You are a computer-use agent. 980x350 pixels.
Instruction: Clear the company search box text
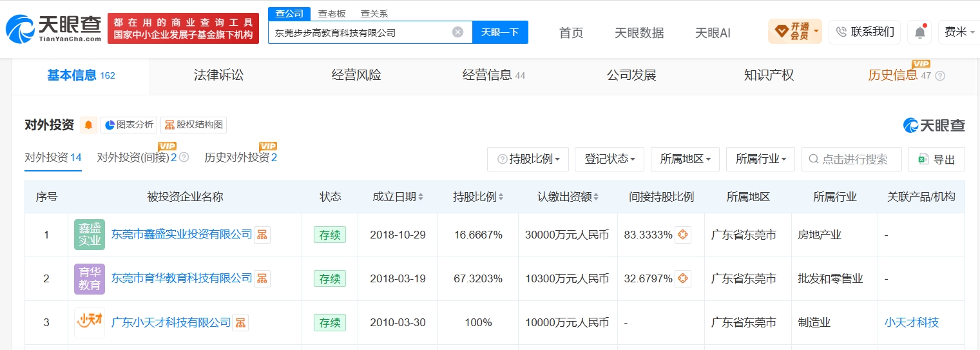click(x=457, y=32)
